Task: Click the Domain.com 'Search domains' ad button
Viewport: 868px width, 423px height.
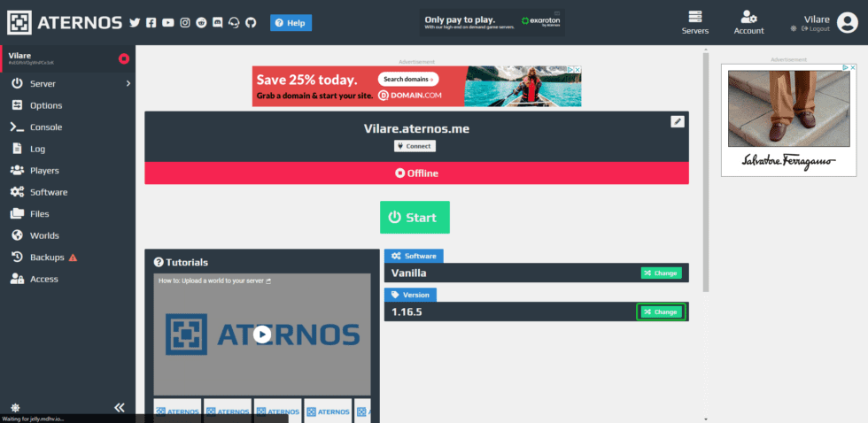Action: (408, 79)
